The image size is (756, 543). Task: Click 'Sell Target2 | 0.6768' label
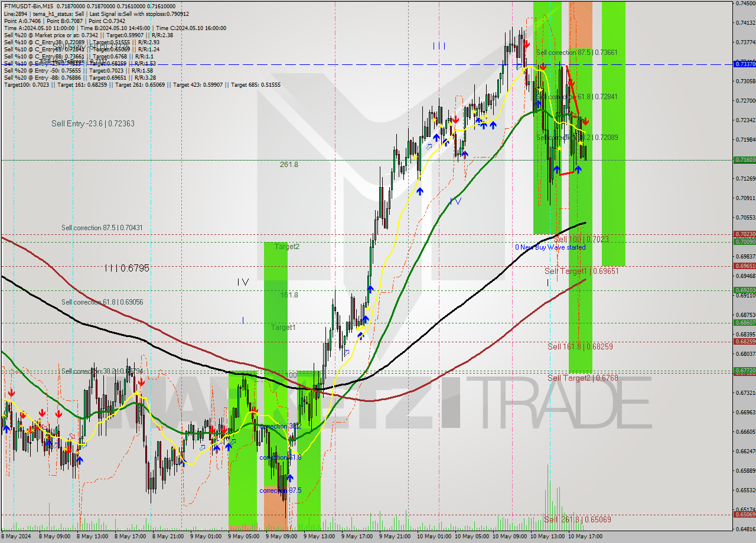point(583,378)
